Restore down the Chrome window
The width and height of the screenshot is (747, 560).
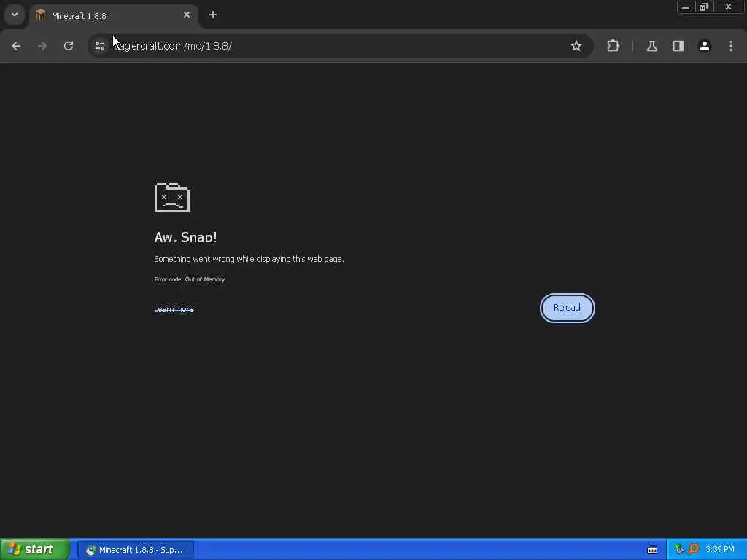[703, 7]
